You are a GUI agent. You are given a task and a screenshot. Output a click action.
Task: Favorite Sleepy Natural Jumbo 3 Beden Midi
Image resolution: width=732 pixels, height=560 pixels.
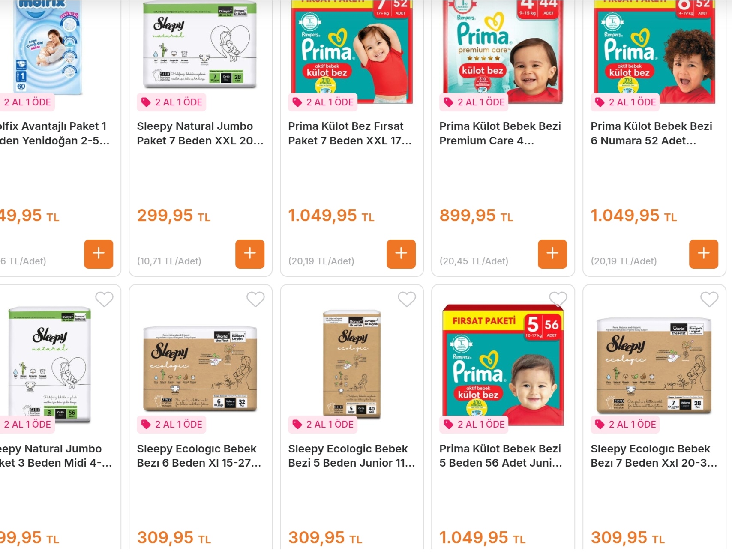click(104, 299)
